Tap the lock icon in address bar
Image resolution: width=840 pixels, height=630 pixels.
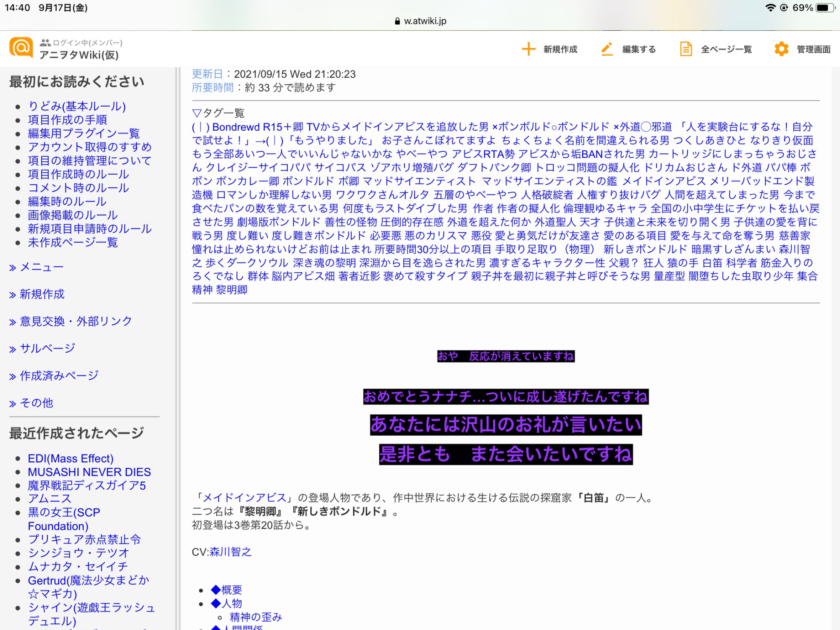[x=397, y=21]
